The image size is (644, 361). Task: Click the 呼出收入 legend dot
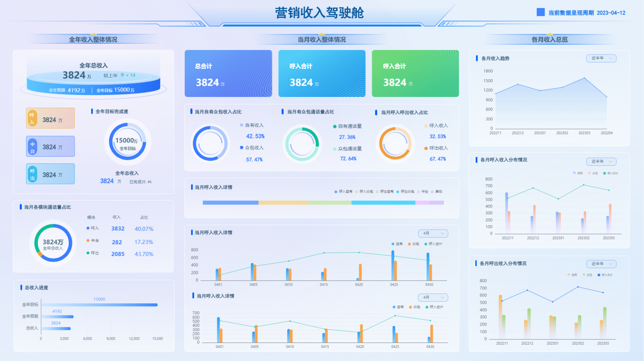tap(426, 148)
